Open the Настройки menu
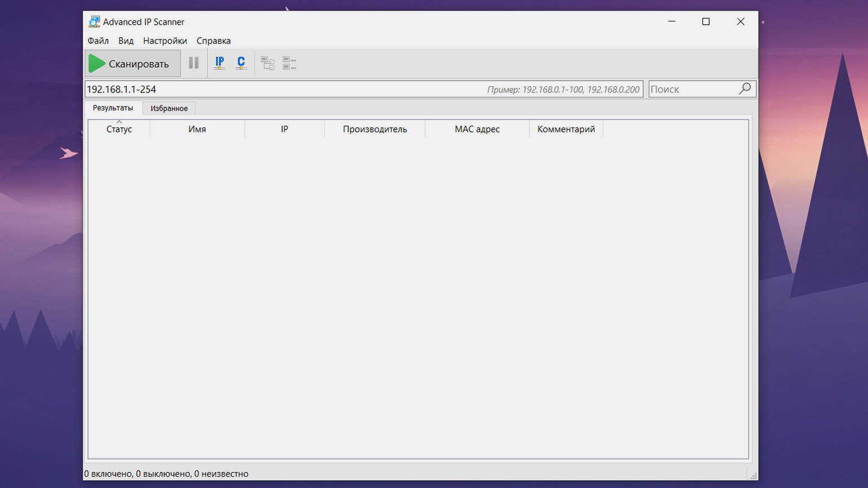868x488 pixels. click(165, 41)
